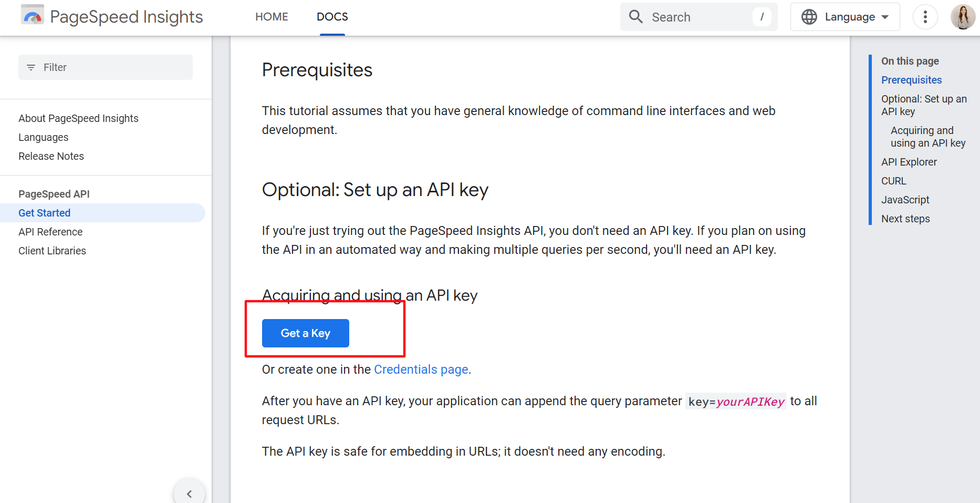
Task: Click the search magnifier icon
Action: (x=635, y=16)
